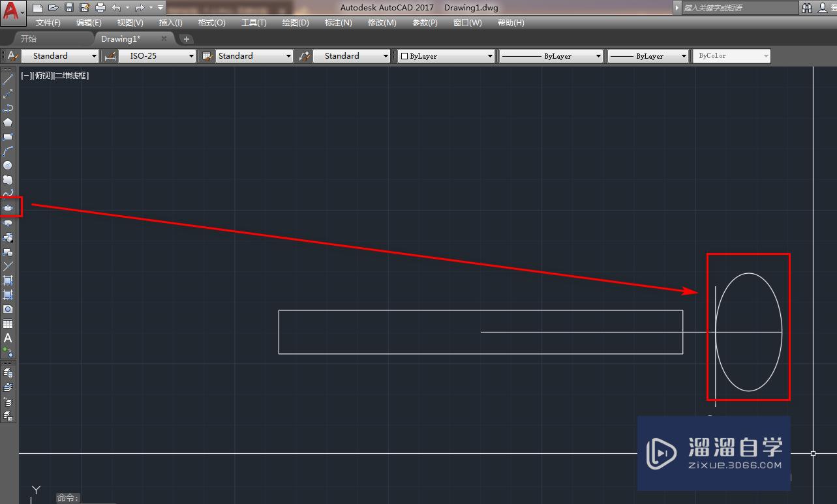Select the Region tool
This screenshot has width=837, height=504.
(8, 309)
